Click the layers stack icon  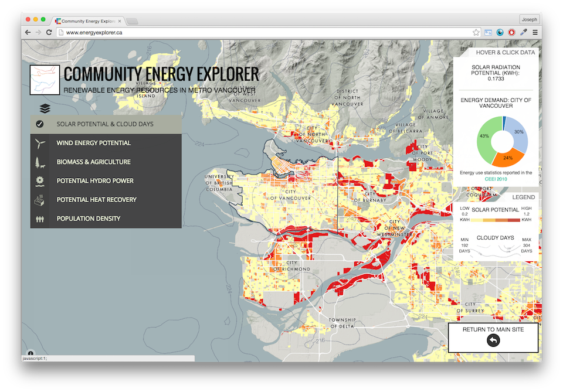coord(45,108)
